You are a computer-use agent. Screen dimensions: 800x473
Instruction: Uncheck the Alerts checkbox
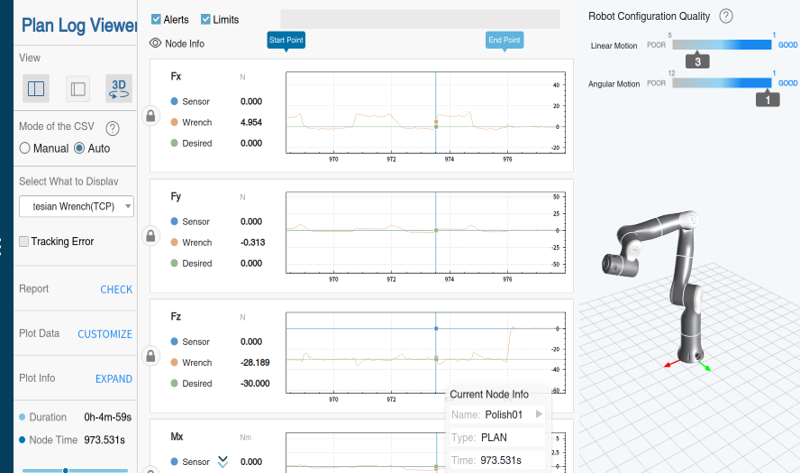pyautogui.click(x=156, y=19)
